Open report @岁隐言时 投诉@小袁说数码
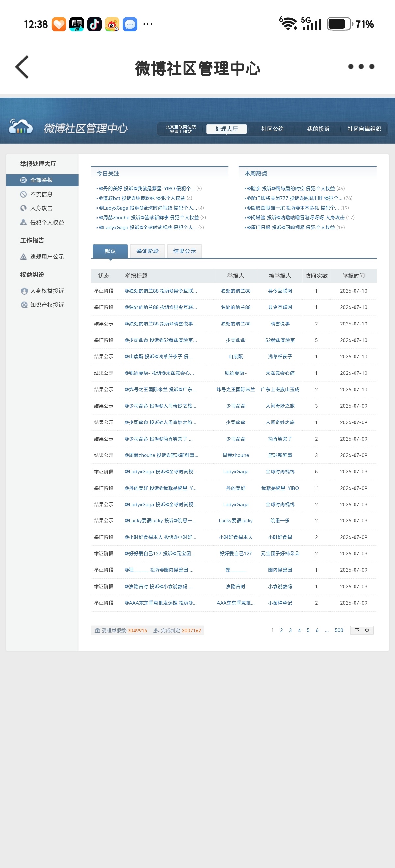This screenshot has height=868, width=395. 159,587
